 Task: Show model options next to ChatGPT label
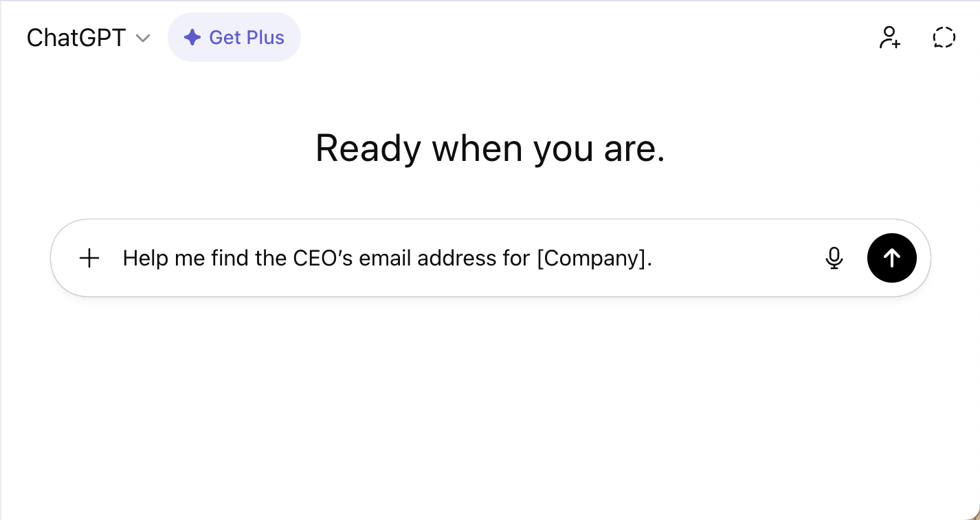coord(142,39)
